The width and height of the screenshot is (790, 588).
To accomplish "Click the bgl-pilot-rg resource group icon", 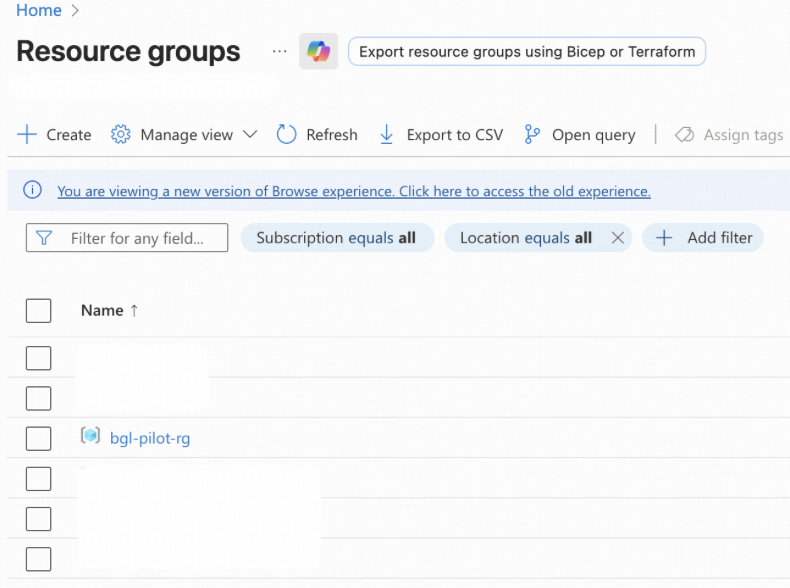I will click(91, 437).
